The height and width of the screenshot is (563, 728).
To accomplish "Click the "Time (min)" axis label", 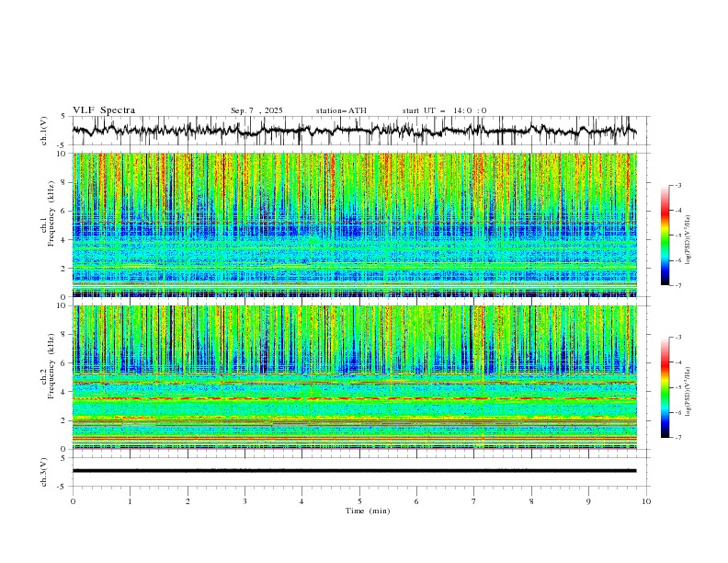I will click(368, 511).
